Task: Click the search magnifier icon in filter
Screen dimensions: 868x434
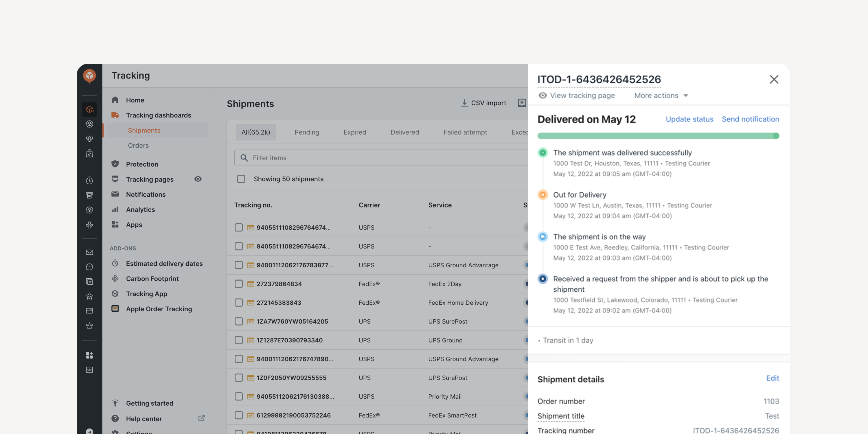Action: point(244,158)
